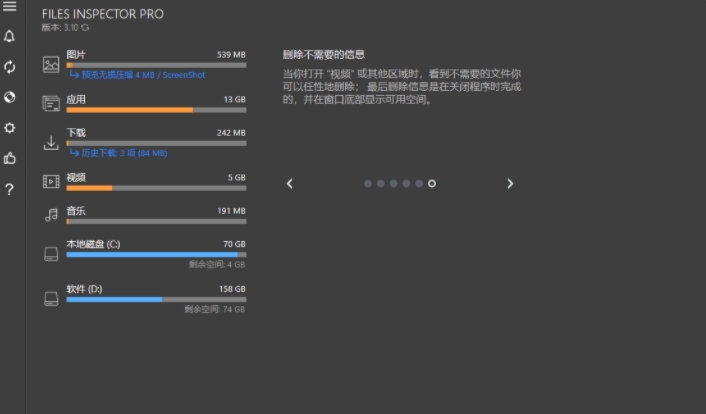Open the 应用 category
Screen dimensions: 706x414
click(76, 99)
